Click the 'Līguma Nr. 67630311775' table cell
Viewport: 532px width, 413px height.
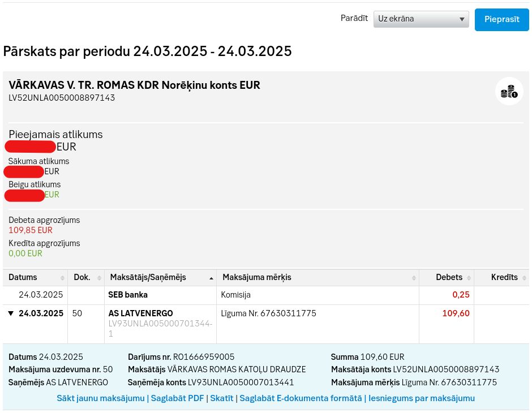(268, 313)
